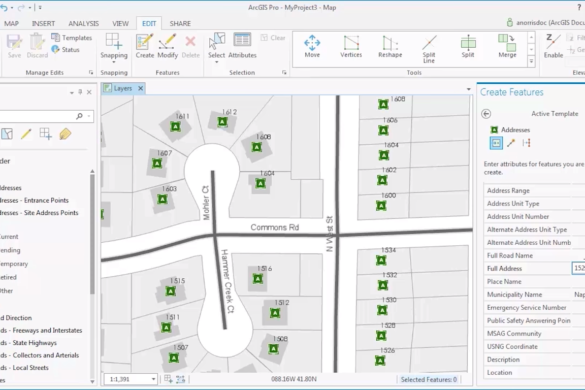This screenshot has width=585, height=390.
Task: Switch to the EDIT ribbon tab
Action: [x=149, y=24]
